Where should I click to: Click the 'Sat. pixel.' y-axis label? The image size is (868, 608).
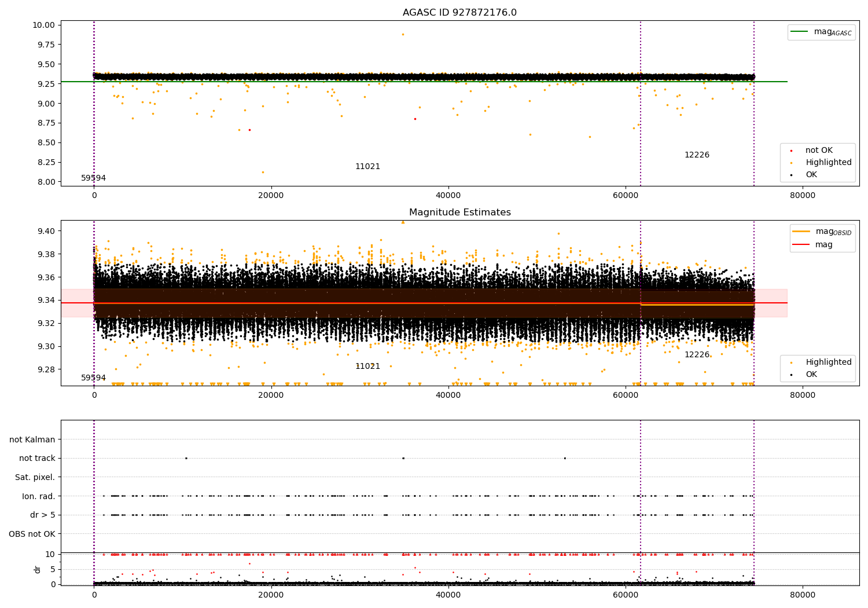[35, 477]
